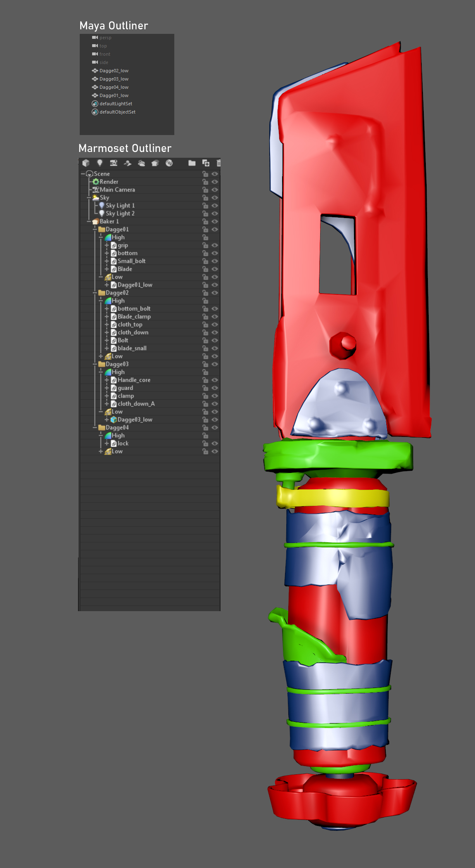This screenshot has height=868, width=475.
Task: Click the Baker 1 bread icon
Action: pos(96,221)
